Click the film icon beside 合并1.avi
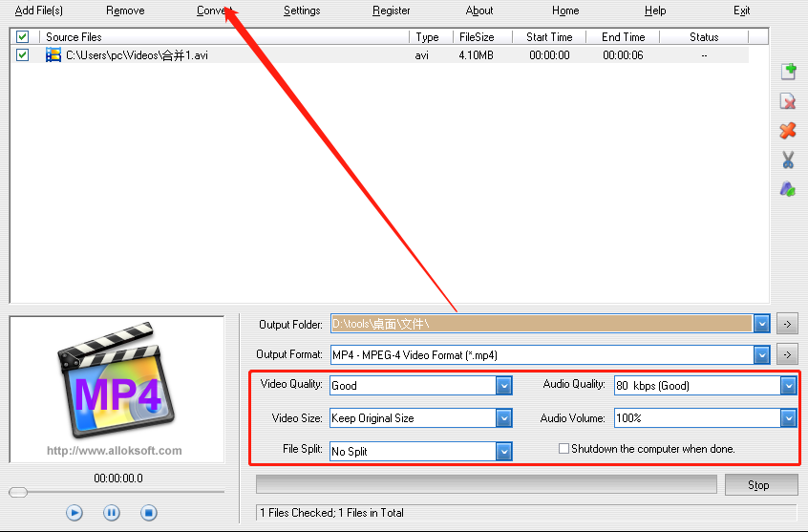 pos(53,54)
